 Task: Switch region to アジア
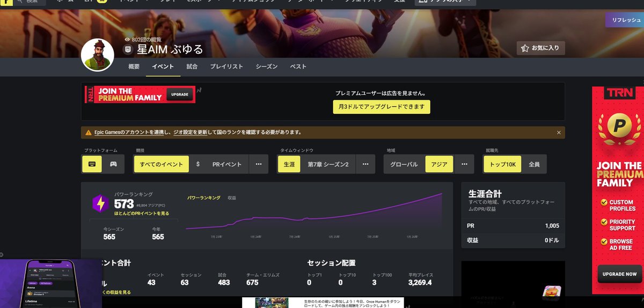click(439, 164)
